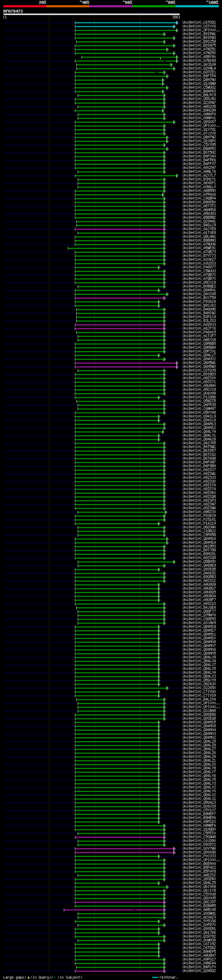Viewport: 222px width, 980px height.
Task: Click the purple ~60% identity legend segment
Action: 111,6
